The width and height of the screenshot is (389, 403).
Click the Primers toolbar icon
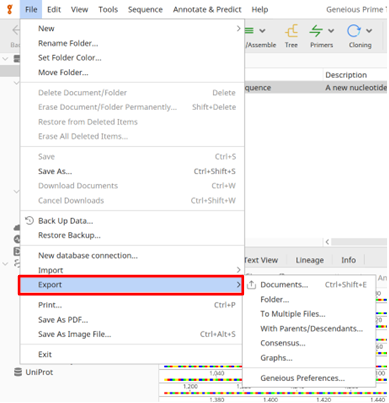316,31
